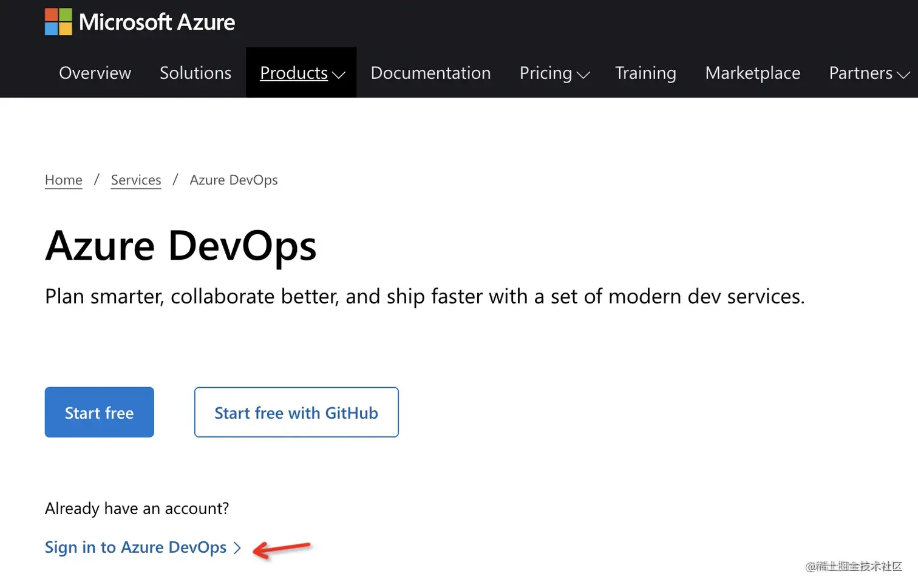
Task: Select the Products menu label
Action: [x=294, y=73]
